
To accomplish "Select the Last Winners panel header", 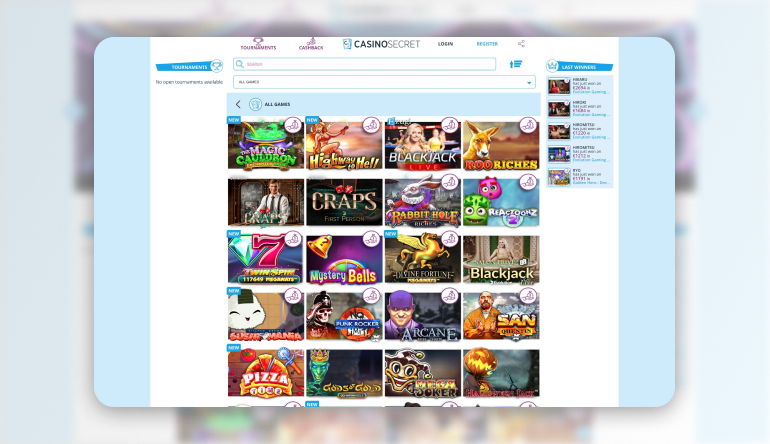I will [580, 66].
